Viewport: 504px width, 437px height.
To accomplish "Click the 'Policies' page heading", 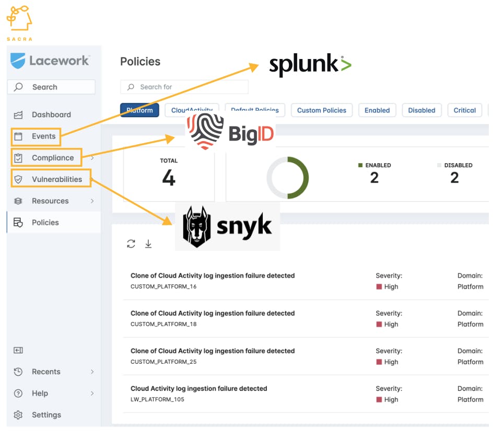I will coord(140,62).
